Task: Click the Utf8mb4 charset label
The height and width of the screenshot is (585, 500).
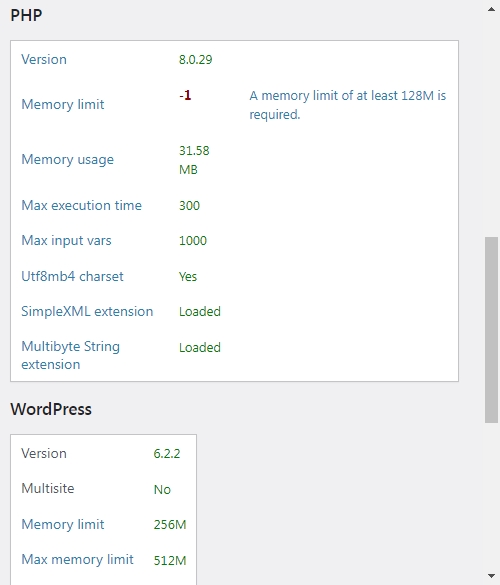Action: (72, 276)
